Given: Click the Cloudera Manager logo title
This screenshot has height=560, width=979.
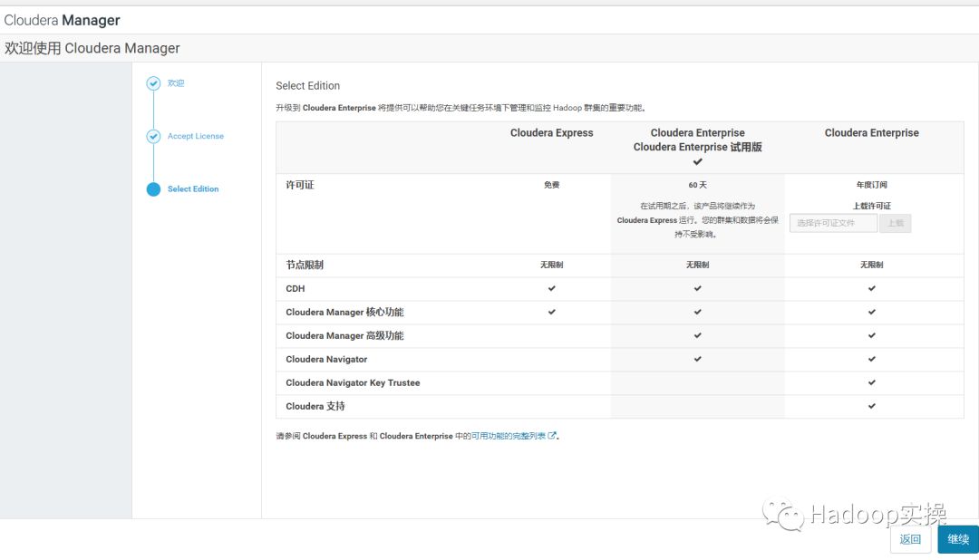Looking at the screenshot, I should [62, 20].
